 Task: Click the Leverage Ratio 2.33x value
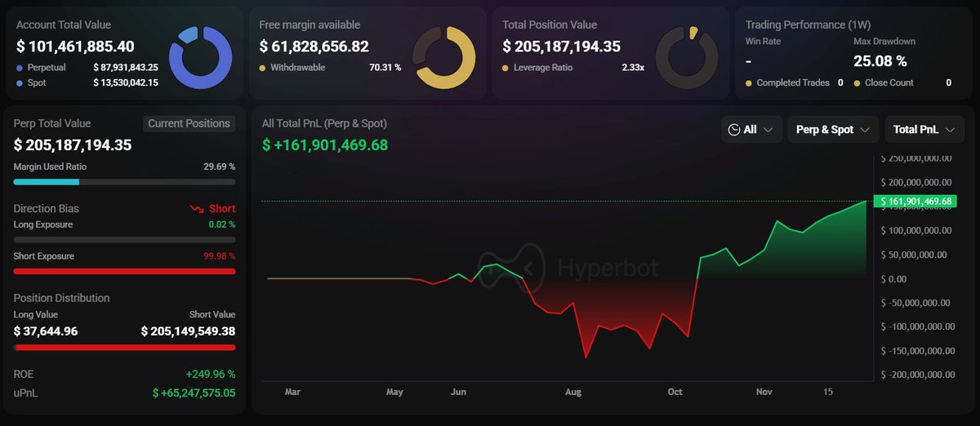pyautogui.click(x=631, y=68)
